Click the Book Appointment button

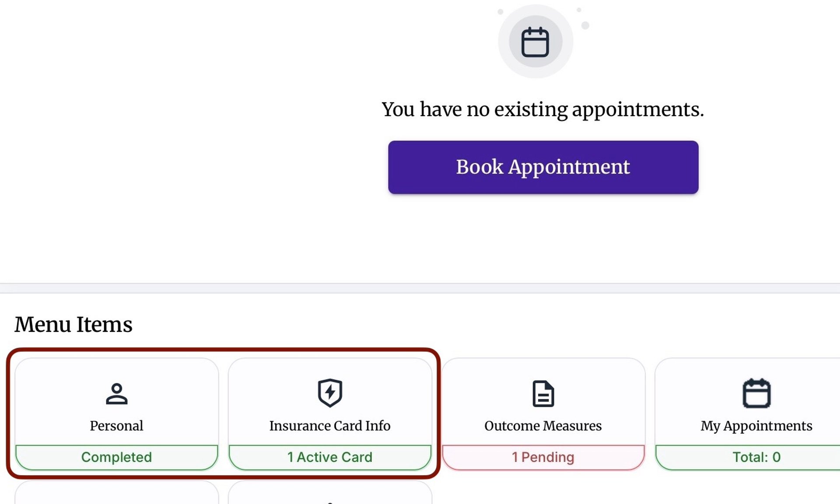coord(543,167)
